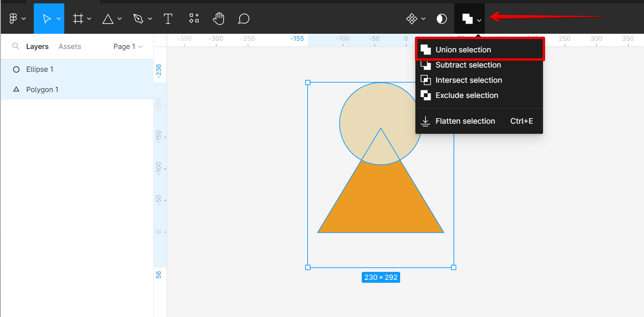This screenshot has width=644, height=317.
Task: Select the Text tool
Action: pyautogui.click(x=168, y=19)
